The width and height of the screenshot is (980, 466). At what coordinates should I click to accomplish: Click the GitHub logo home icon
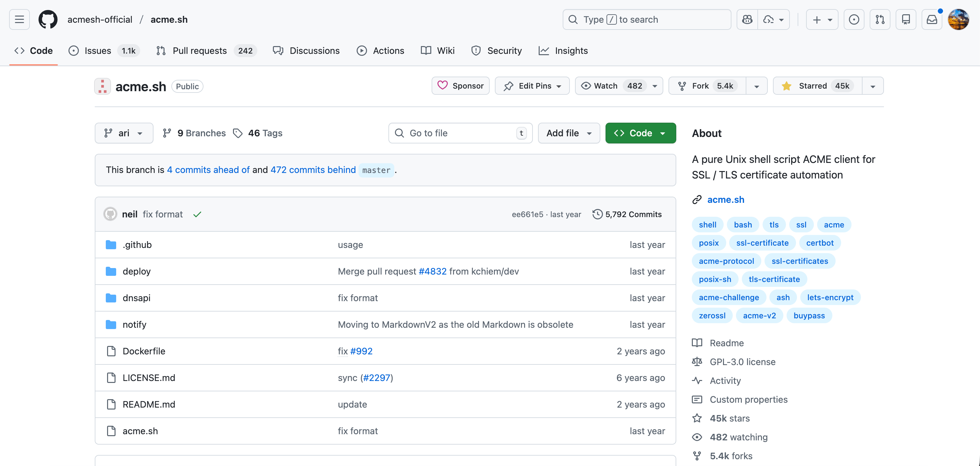48,19
